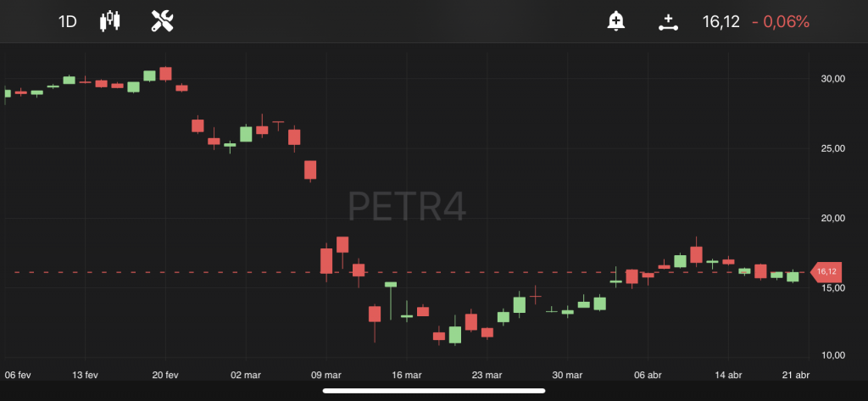Select the 30,00 price axis label

click(x=832, y=79)
